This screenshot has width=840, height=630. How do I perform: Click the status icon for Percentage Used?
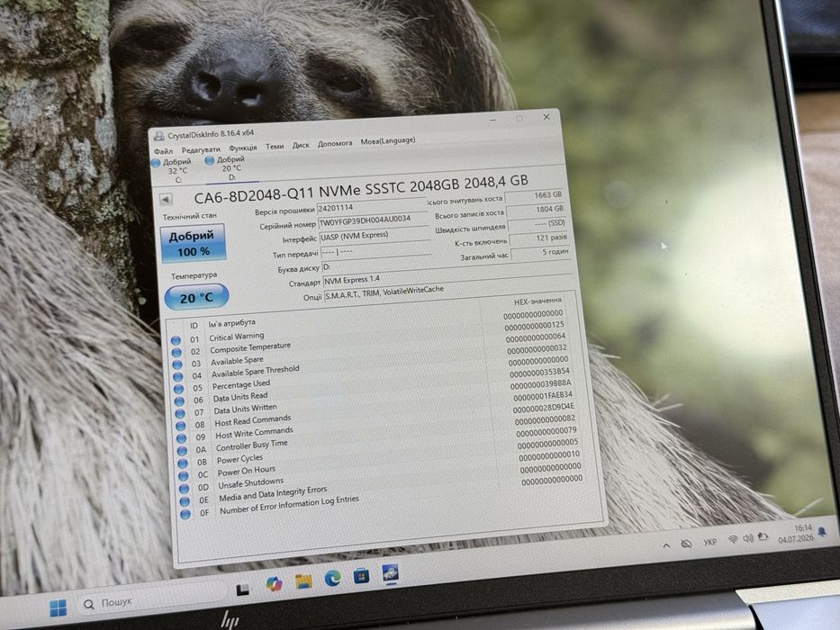179,389
